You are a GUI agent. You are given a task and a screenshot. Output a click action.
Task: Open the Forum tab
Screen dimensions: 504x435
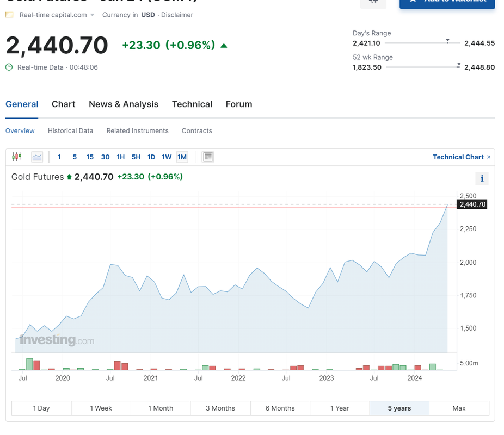[x=239, y=104]
